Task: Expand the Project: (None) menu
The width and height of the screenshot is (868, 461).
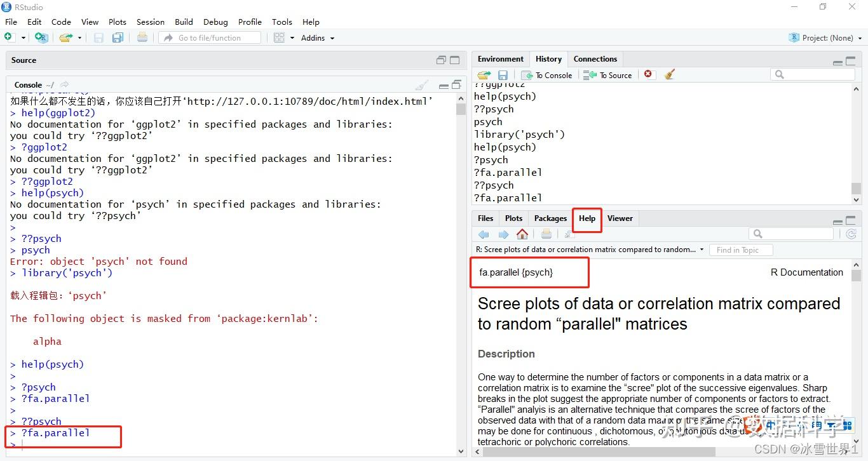Action: tap(825, 38)
